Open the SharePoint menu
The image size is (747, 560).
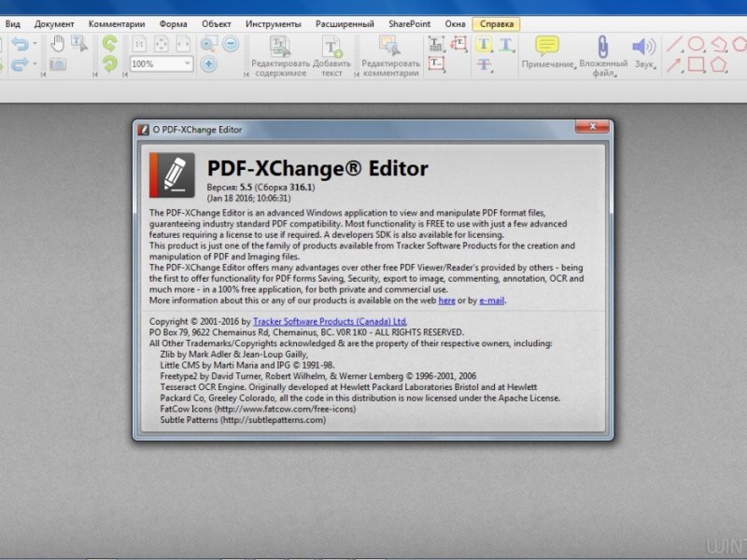click(409, 24)
